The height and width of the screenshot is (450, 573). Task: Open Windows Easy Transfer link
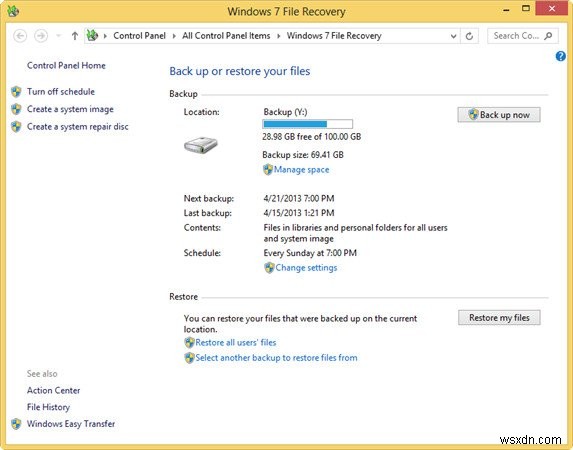71,424
